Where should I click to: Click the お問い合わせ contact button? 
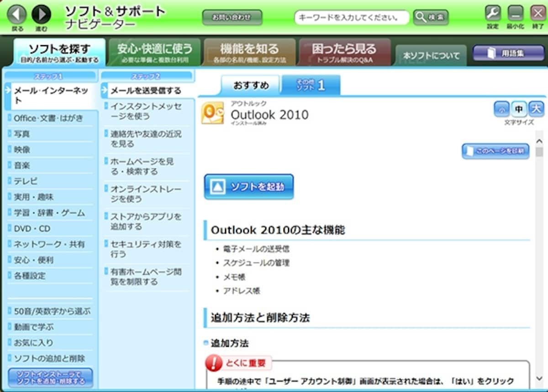pyautogui.click(x=232, y=17)
